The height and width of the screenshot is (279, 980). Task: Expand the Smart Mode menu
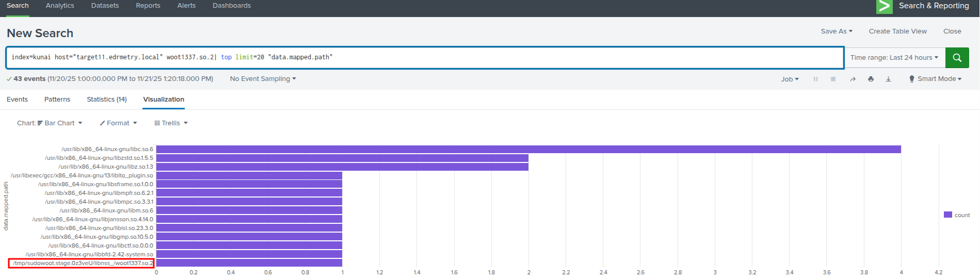(936, 79)
